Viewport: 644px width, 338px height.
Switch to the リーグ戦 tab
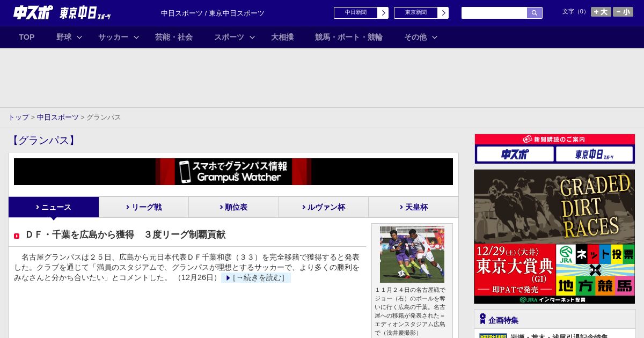tap(144, 207)
